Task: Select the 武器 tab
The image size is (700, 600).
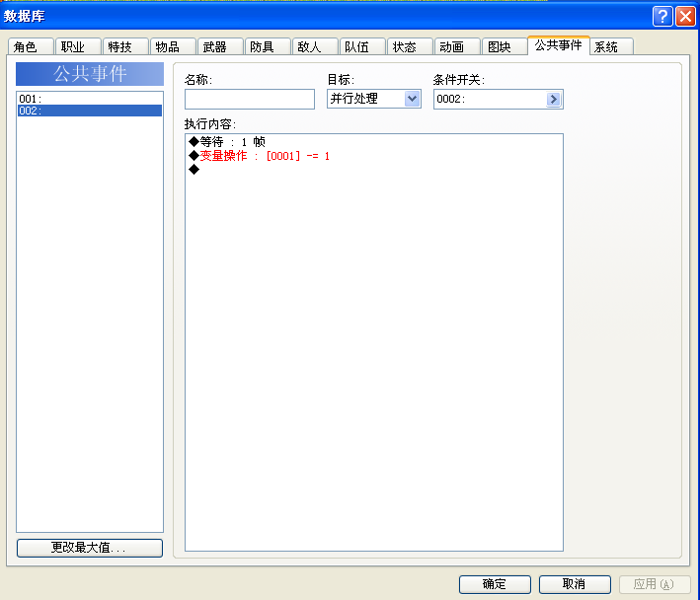Action: tap(220, 46)
